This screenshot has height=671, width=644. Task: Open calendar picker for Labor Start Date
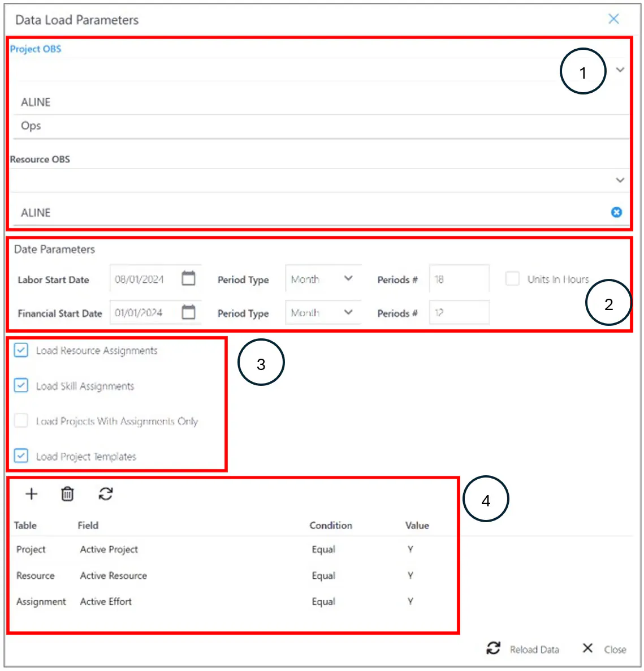[189, 278]
